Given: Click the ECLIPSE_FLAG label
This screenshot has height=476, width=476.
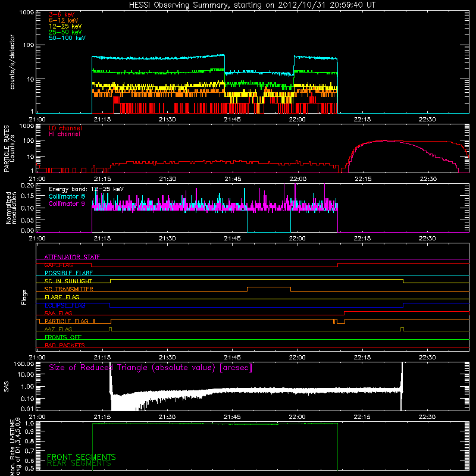Looking at the screenshot, I should [x=65, y=305].
